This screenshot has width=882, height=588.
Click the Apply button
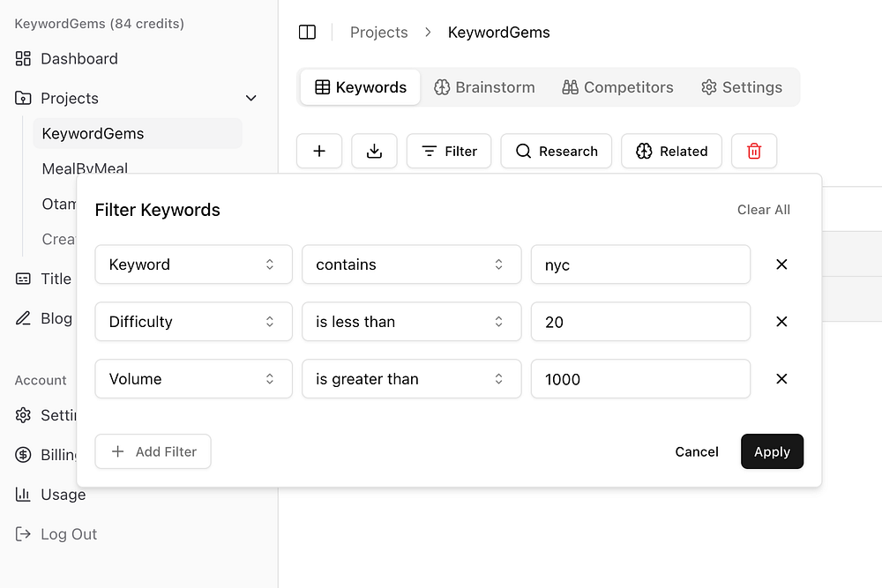click(x=772, y=451)
